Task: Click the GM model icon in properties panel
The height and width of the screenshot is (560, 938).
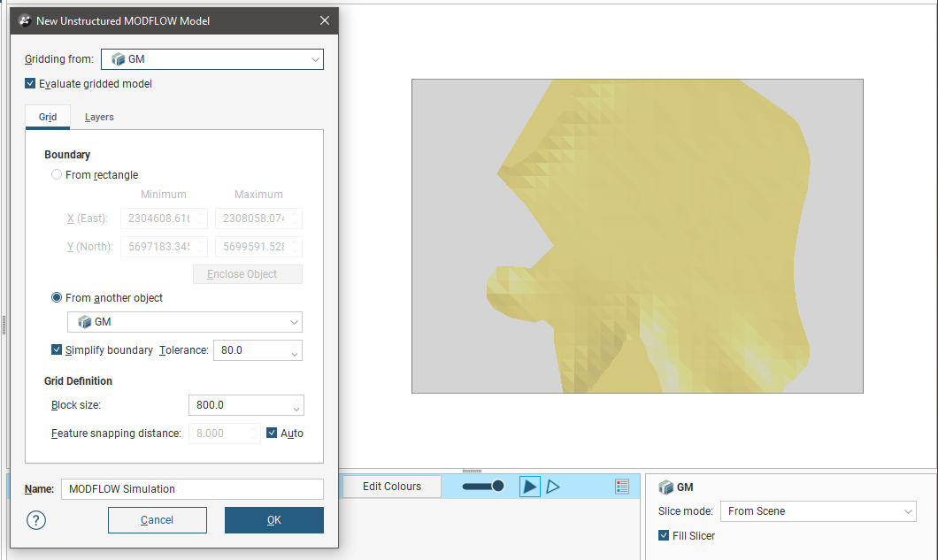Action: (x=665, y=487)
